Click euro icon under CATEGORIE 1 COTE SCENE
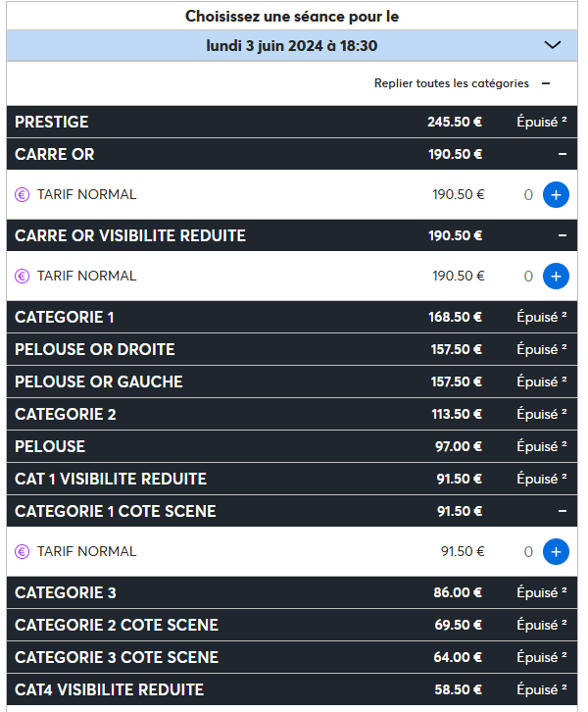The width and height of the screenshot is (588, 712). tap(22, 552)
